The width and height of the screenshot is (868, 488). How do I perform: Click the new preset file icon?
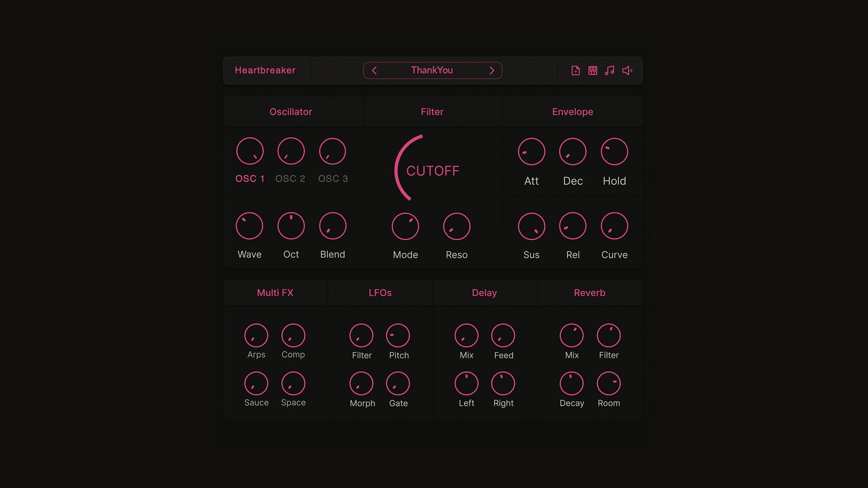point(576,70)
